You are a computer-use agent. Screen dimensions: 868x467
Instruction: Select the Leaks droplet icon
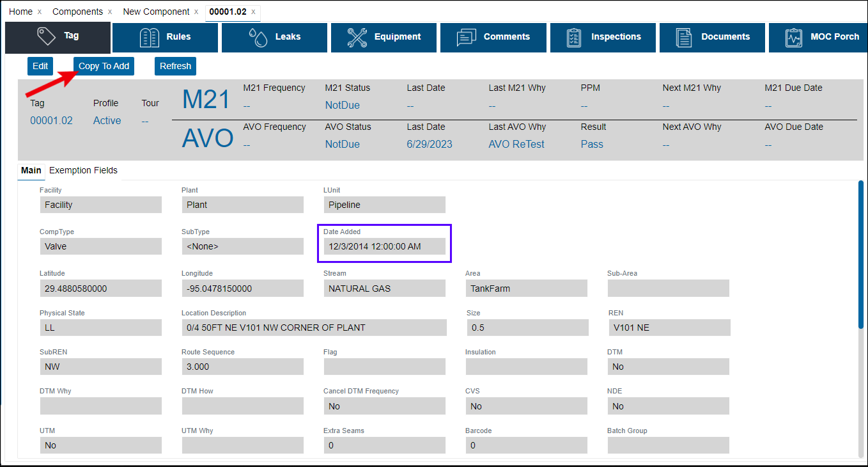coord(258,37)
